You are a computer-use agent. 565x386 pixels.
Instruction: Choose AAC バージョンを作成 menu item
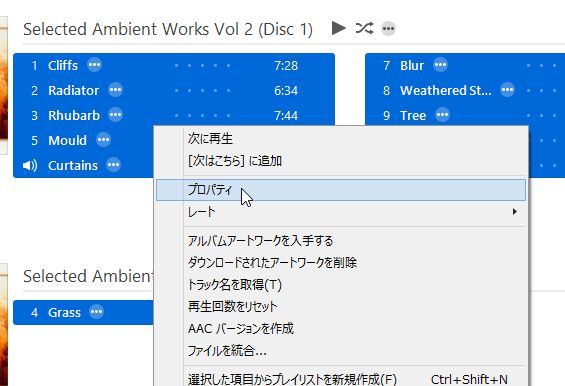click(341, 328)
